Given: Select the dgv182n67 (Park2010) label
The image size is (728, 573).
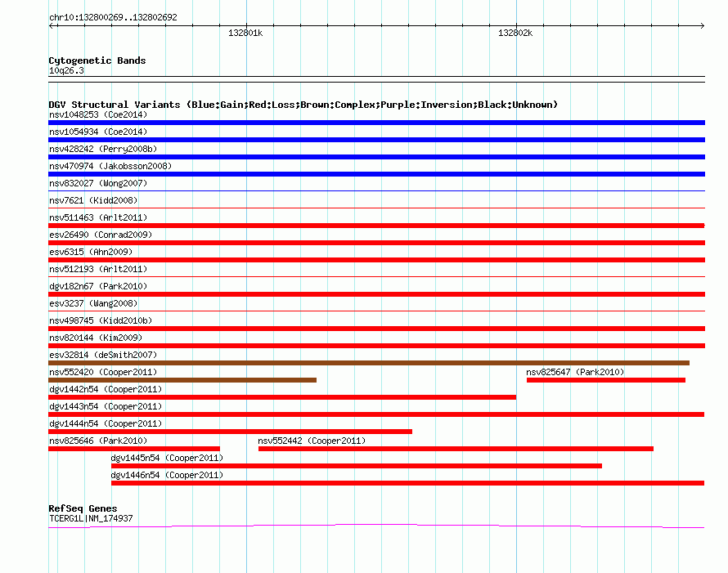Looking at the screenshot, I should [x=98, y=286].
